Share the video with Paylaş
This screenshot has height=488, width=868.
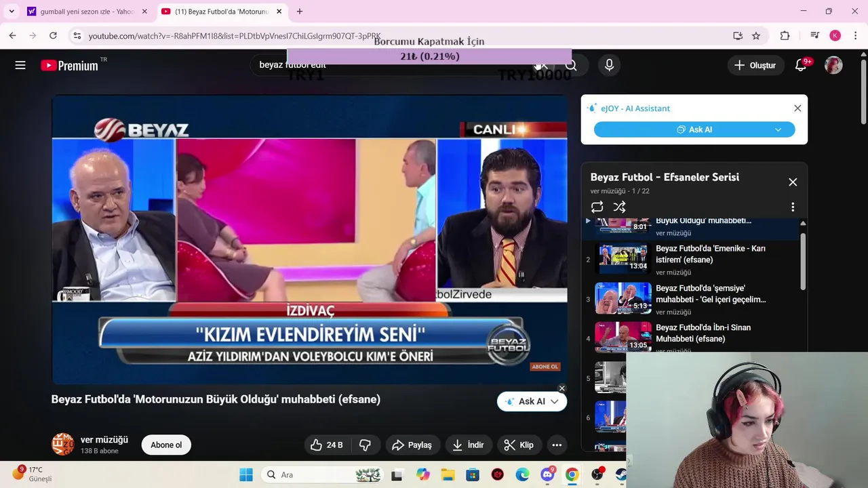pos(412,445)
